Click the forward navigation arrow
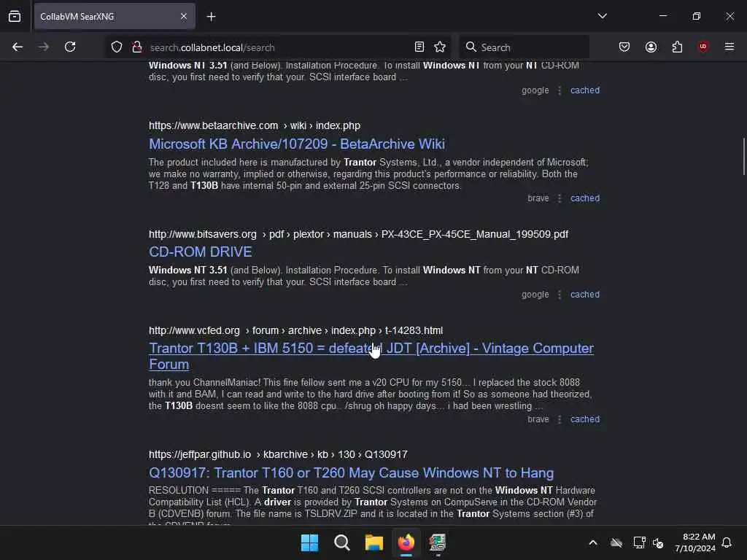This screenshot has width=747, height=560. click(43, 47)
